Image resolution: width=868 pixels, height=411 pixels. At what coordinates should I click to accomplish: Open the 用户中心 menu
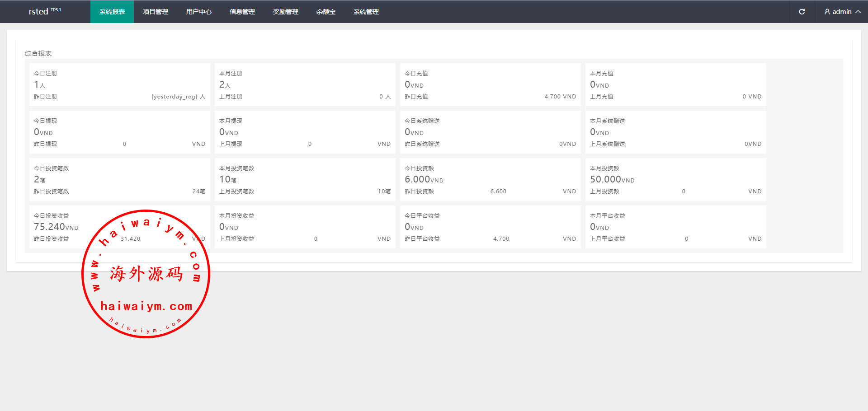pyautogui.click(x=199, y=12)
